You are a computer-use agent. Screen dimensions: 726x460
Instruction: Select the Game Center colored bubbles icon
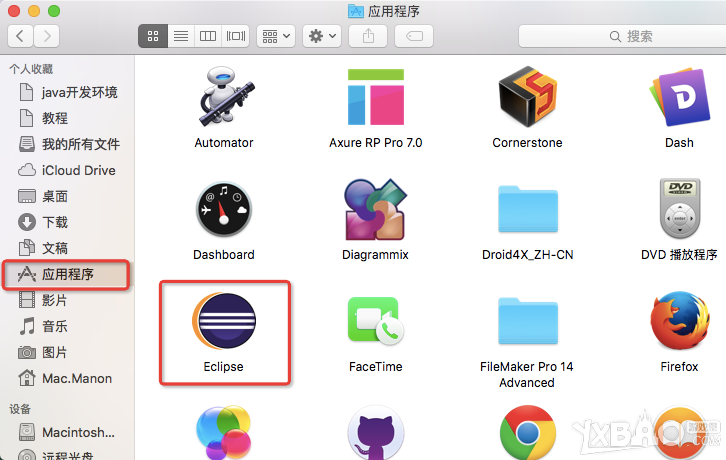(x=224, y=432)
